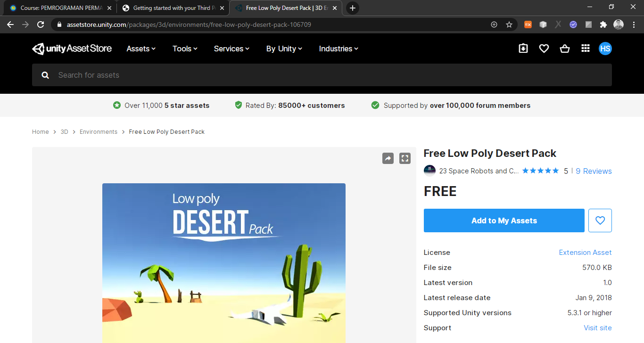Viewport: 644px width, 343px height.
Task: Click the 23 Space Robots publisher avatar
Action: (x=429, y=171)
